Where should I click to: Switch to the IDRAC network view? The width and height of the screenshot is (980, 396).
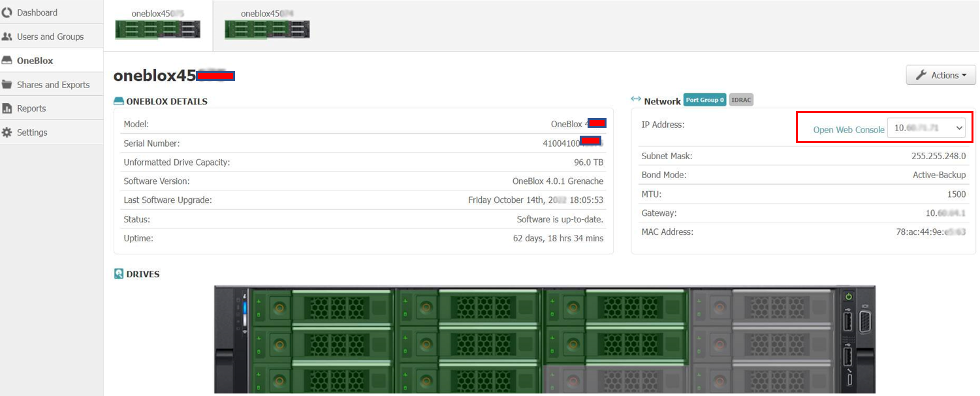point(741,99)
